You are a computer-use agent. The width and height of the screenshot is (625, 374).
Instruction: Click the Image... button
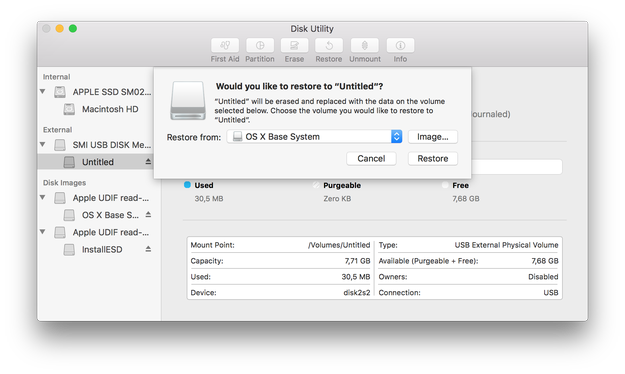point(432,137)
